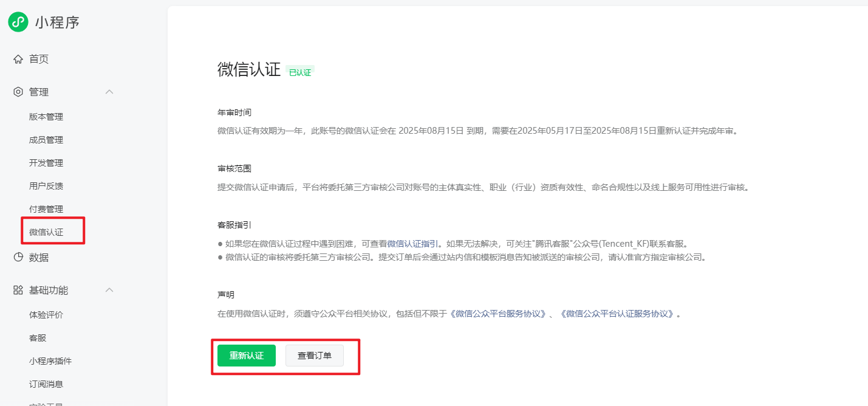Viewport: 868px width, 406px height.
Task: Click the 微信认证 page heading
Action: point(249,69)
